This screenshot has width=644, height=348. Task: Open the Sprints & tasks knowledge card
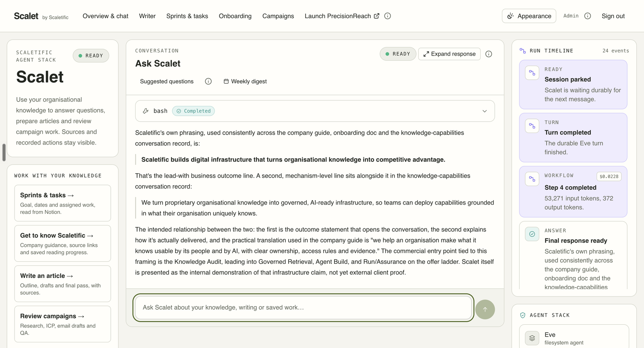tap(62, 203)
